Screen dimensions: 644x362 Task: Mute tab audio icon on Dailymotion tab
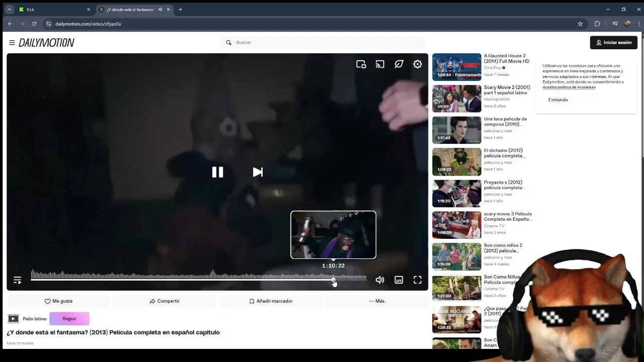160,10
